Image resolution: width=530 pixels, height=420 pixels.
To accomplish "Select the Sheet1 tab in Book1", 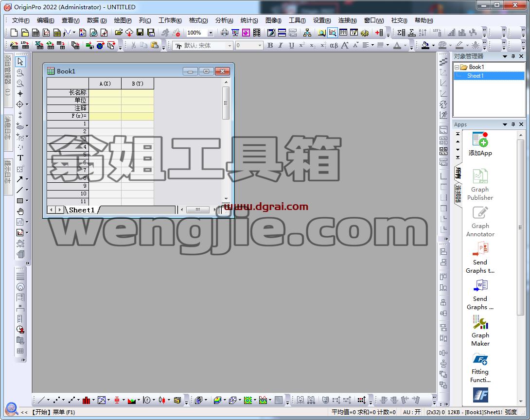I will coord(82,210).
